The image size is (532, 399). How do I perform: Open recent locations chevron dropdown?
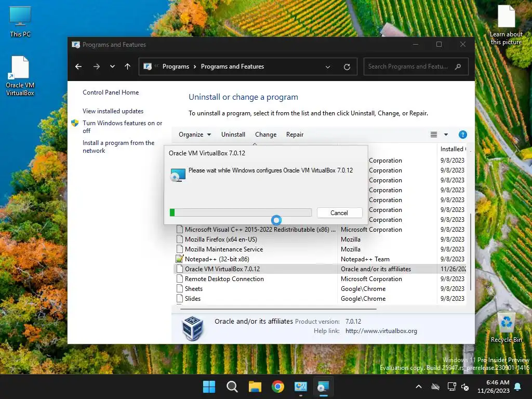(x=112, y=66)
